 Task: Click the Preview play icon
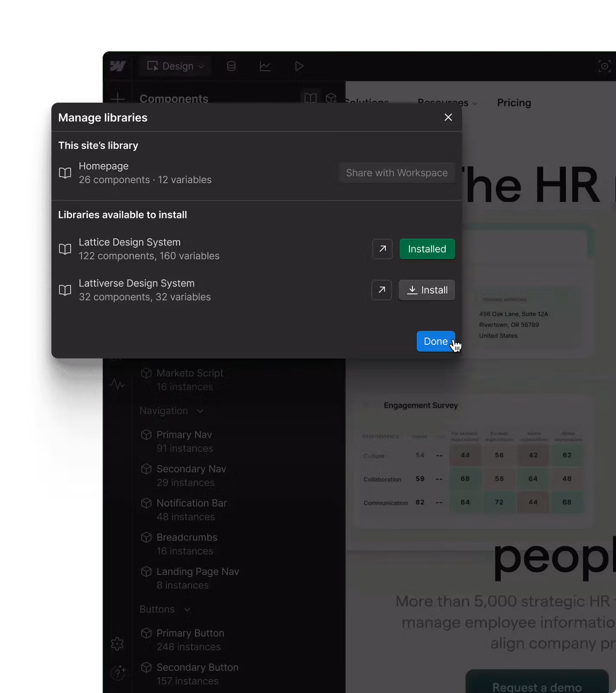coord(299,66)
